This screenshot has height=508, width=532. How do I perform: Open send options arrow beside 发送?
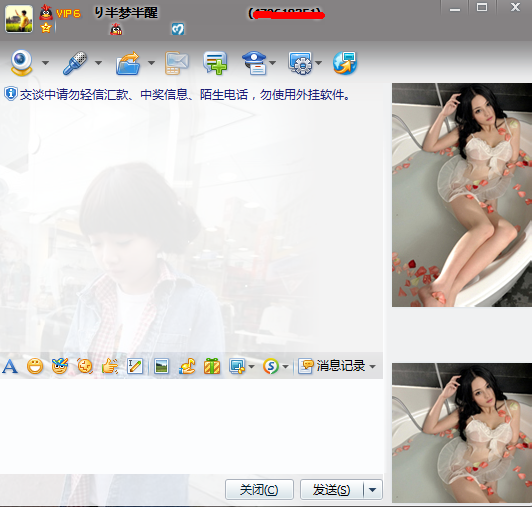pos(373,489)
